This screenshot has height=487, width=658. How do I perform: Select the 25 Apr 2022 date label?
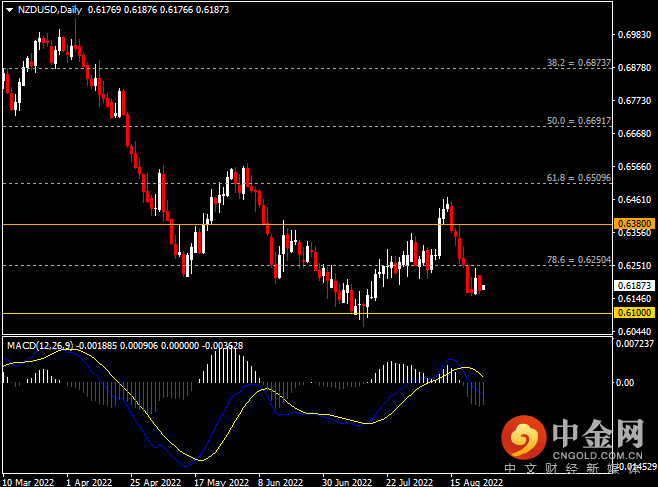(x=155, y=482)
